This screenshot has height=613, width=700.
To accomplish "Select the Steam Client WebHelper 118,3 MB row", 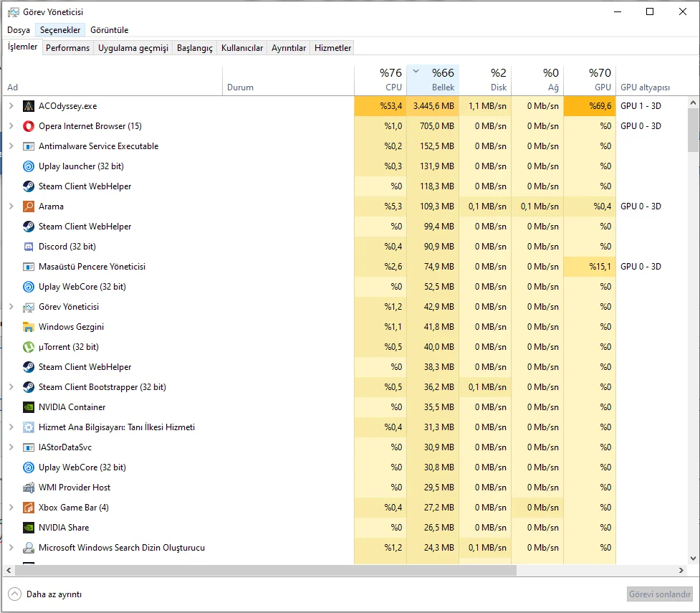I will tap(346, 186).
